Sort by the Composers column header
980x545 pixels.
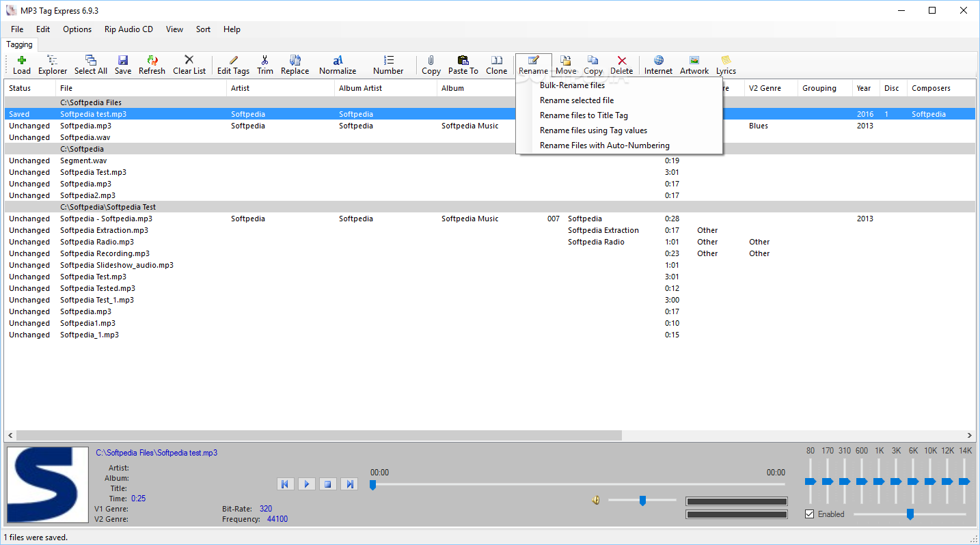tap(941, 88)
